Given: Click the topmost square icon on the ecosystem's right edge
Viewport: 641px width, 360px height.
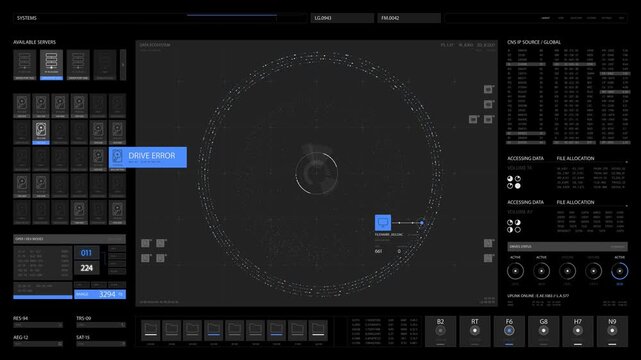Looking at the screenshot, I should pos(488,89).
